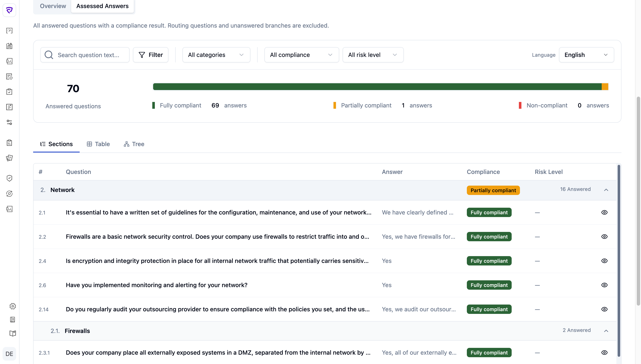Click the orange partially compliant bar segment
641x364 pixels.
tap(605, 87)
